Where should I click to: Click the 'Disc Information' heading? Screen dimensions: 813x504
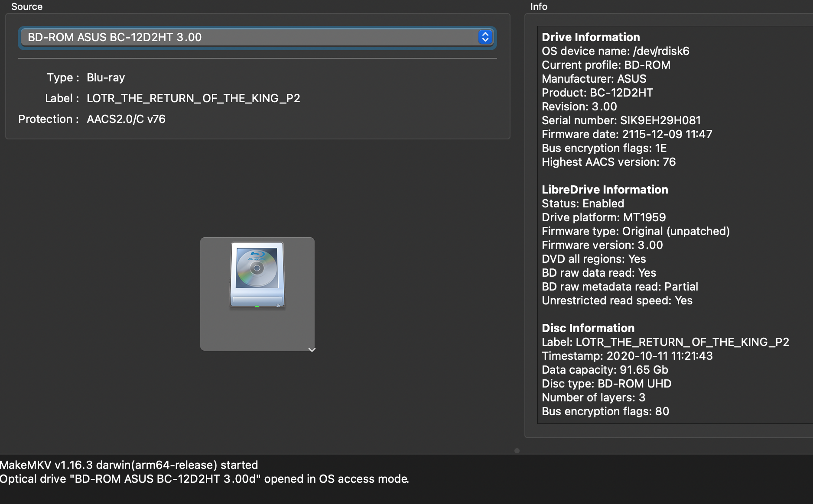point(588,328)
